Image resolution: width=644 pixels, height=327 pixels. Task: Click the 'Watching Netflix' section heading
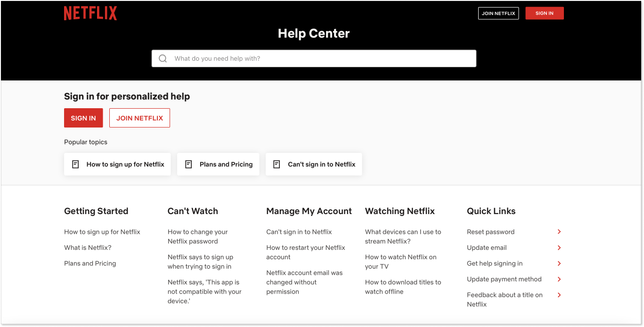[400, 211]
